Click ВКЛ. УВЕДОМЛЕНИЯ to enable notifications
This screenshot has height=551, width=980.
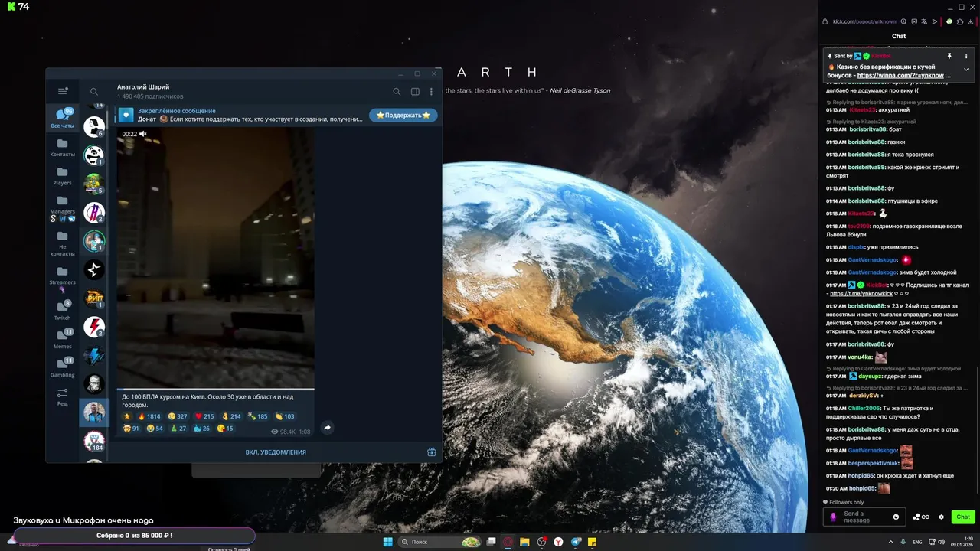coord(276,452)
